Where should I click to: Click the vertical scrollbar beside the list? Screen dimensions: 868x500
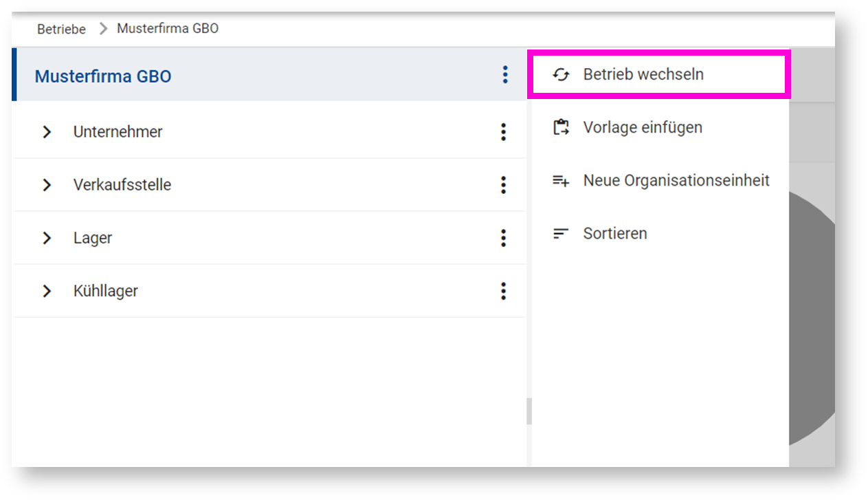[x=528, y=411]
